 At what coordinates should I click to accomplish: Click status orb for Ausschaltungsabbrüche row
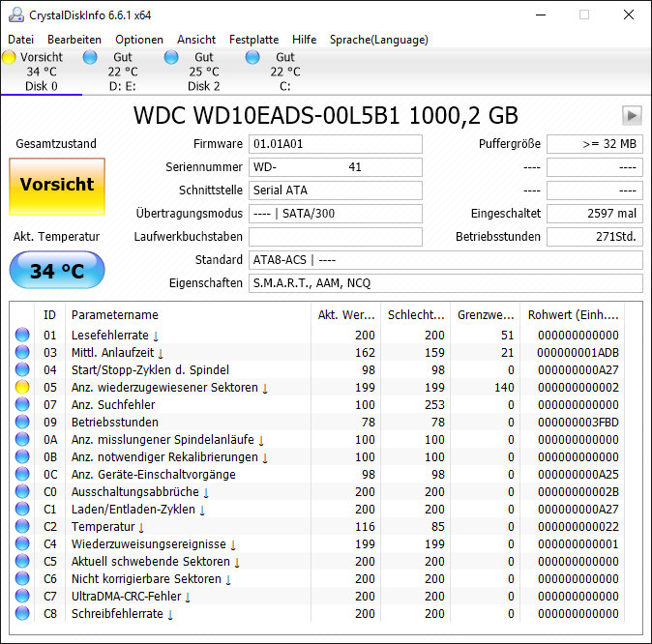click(22, 492)
